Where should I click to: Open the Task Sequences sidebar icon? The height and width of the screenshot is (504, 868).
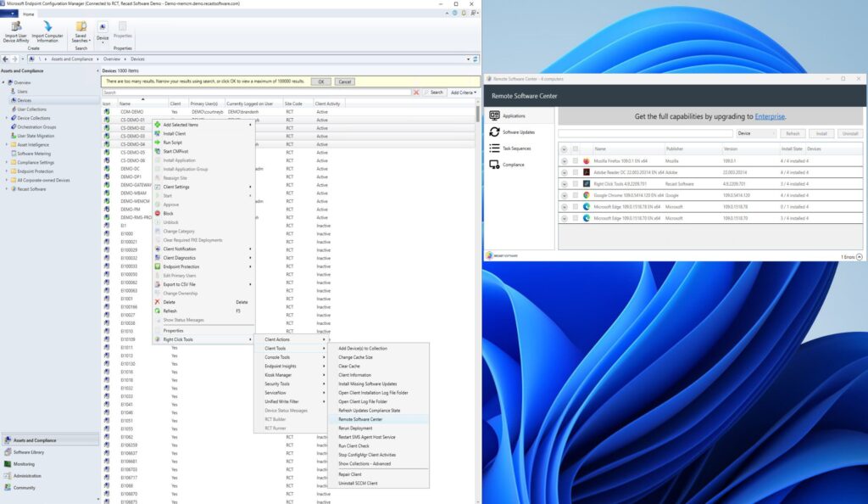click(494, 148)
